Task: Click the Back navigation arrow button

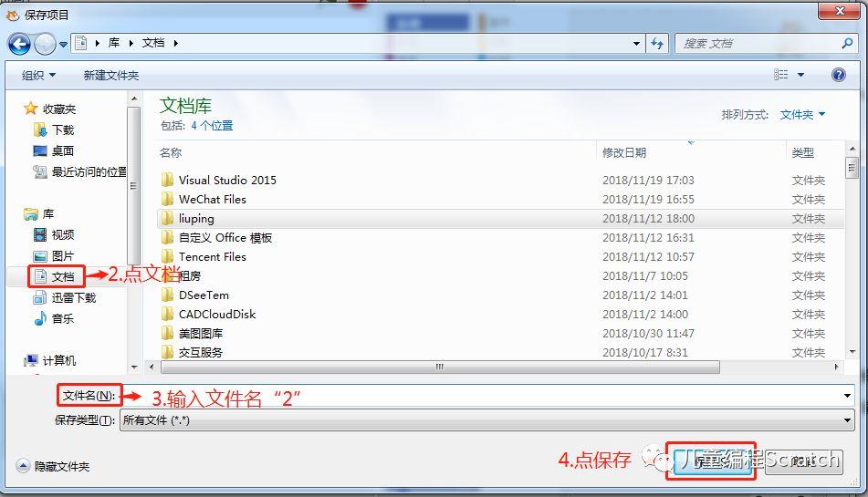Action: pyautogui.click(x=19, y=44)
